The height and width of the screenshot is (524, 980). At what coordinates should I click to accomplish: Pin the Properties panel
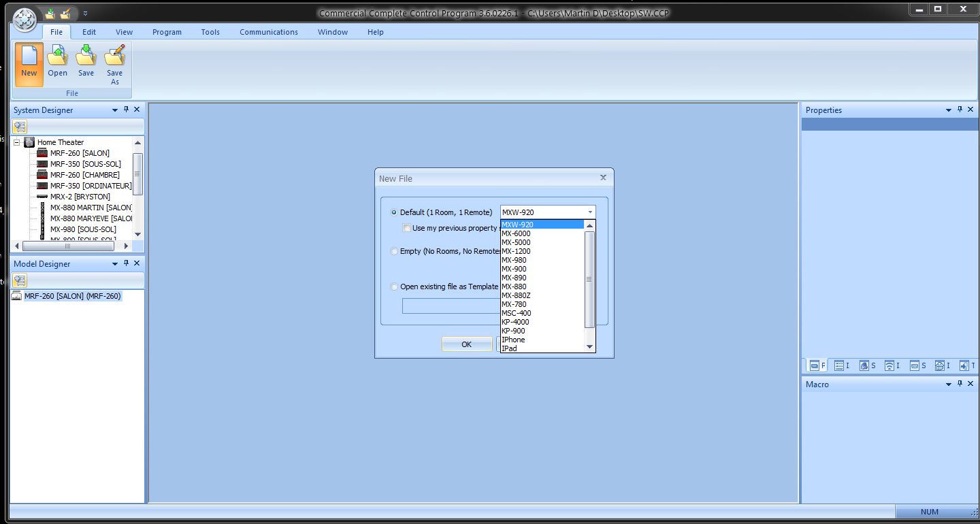click(960, 110)
